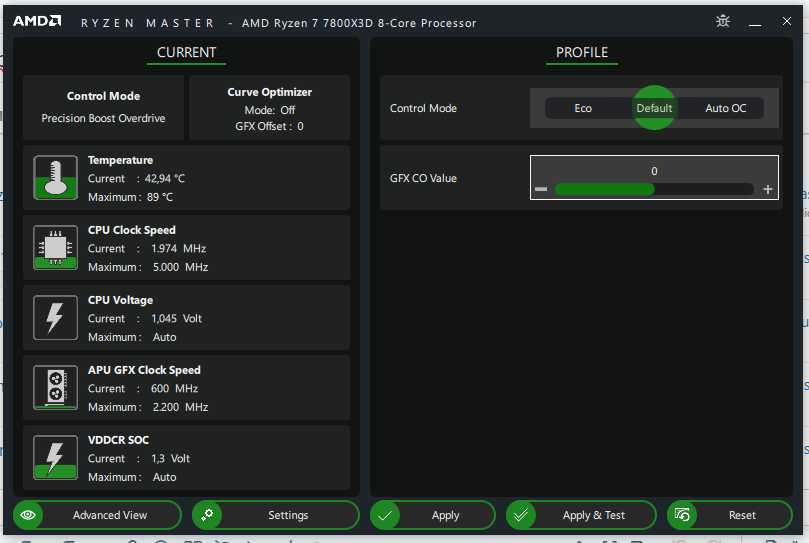Click the VDDCR SOC lightning icon

click(x=55, y=458)
